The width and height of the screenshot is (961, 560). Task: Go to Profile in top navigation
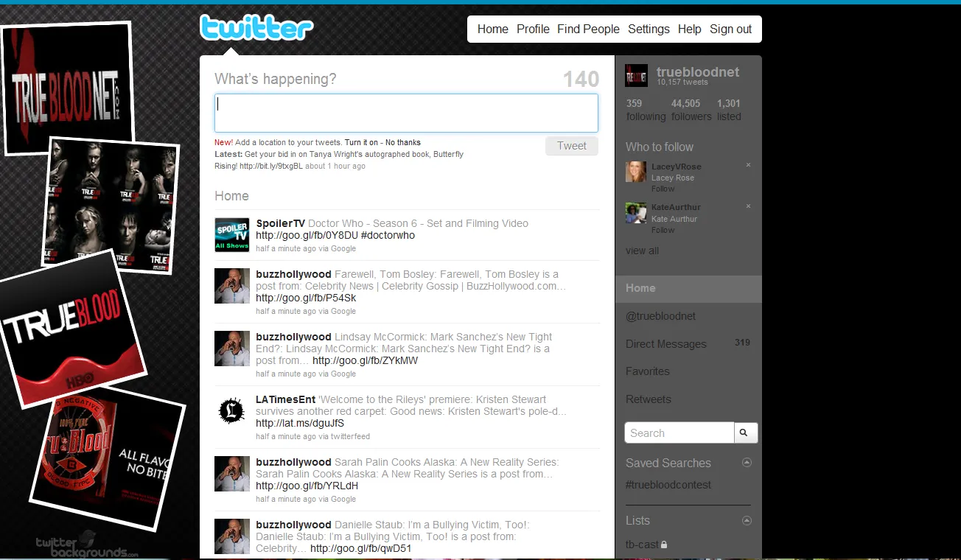tap(533, 29)
